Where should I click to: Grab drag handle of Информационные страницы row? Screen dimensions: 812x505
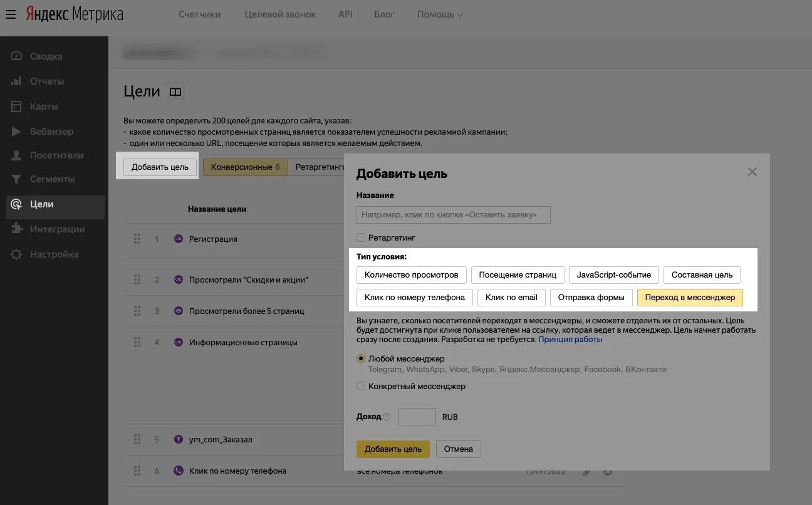tap(137, 342)
